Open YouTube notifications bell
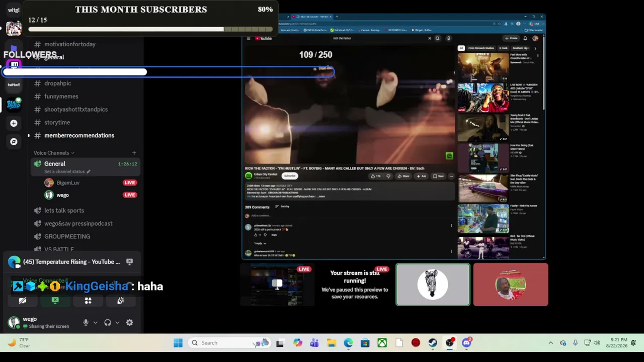Screen dimensions: 644x362 (525, 38)
